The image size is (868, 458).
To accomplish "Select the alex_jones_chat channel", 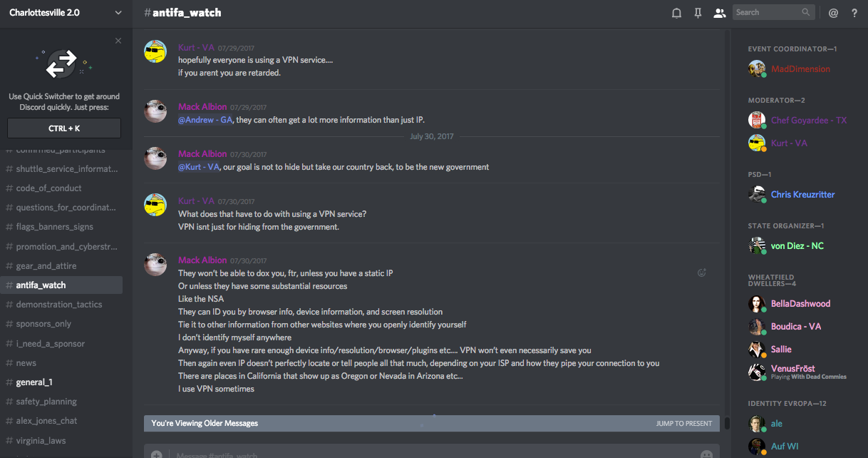I will tap(46, 421).
